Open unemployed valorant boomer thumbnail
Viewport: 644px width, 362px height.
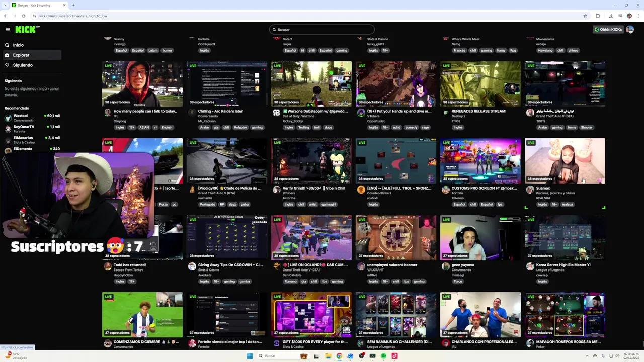click(396, 238)
